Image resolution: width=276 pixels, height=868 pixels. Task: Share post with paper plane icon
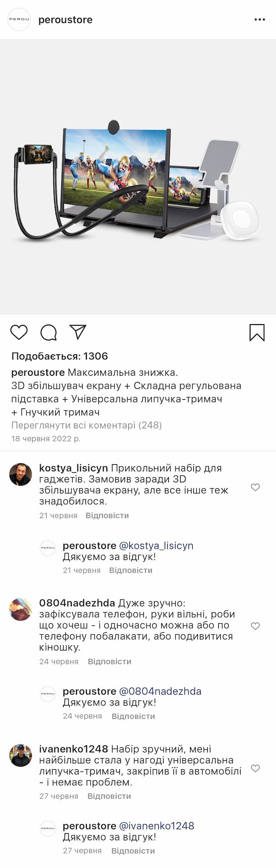click(x=78, y=332)
